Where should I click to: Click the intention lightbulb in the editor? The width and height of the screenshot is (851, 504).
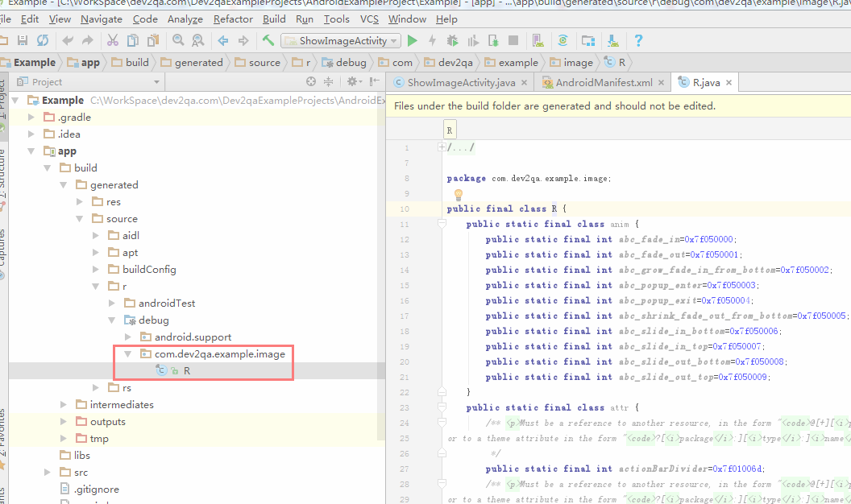(x=458, y=194)
